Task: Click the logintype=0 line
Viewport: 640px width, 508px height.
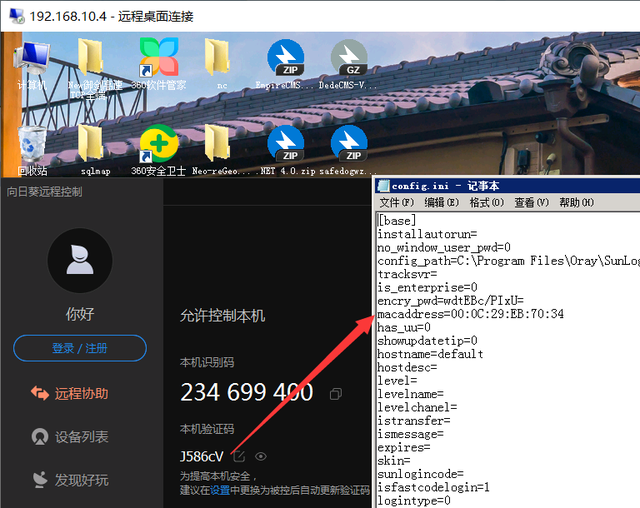Action: click(x=414, y=501)
